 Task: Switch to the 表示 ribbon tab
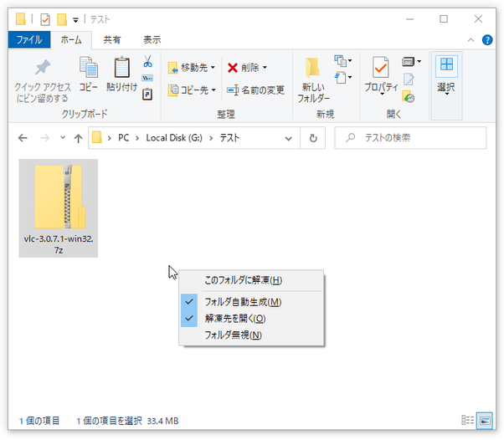[x=152, y=40]
